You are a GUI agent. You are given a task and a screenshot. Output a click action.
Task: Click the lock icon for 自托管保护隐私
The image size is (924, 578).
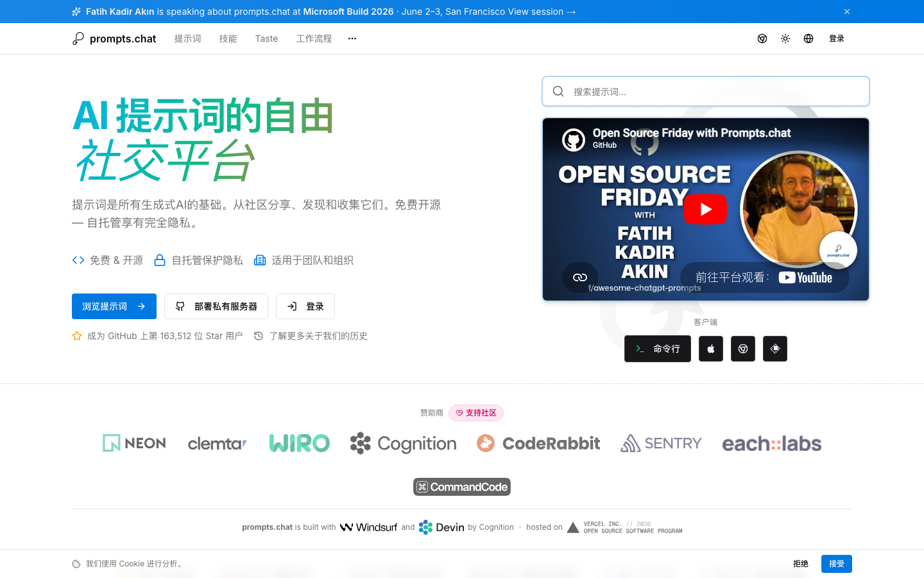tap(160, 260)
